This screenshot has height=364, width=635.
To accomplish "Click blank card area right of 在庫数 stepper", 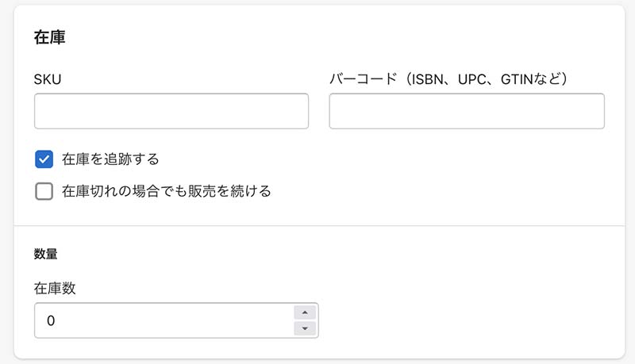I will [468, 320].
